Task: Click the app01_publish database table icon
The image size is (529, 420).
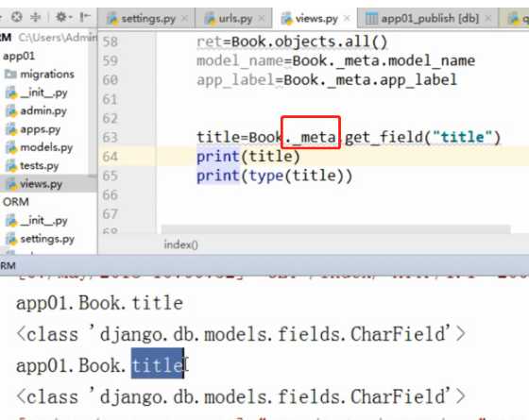Action: click(x=371, y=18)
